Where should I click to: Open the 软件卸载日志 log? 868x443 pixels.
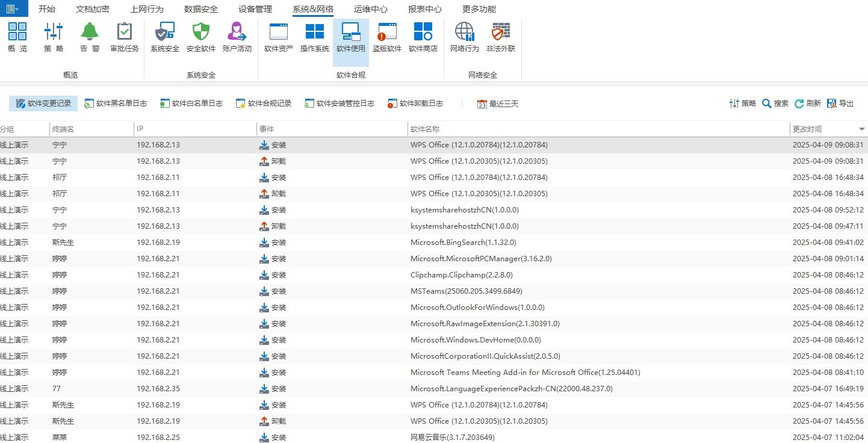coord(415,104)
